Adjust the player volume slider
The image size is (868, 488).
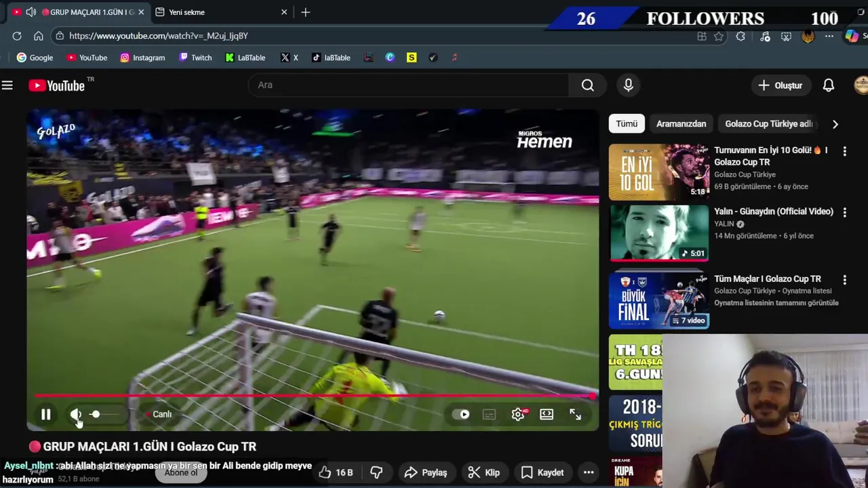106,414
